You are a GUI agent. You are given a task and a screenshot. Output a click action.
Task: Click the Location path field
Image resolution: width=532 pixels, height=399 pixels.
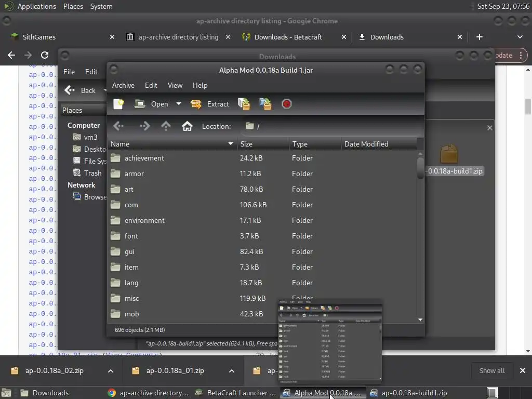coord(332,126)
